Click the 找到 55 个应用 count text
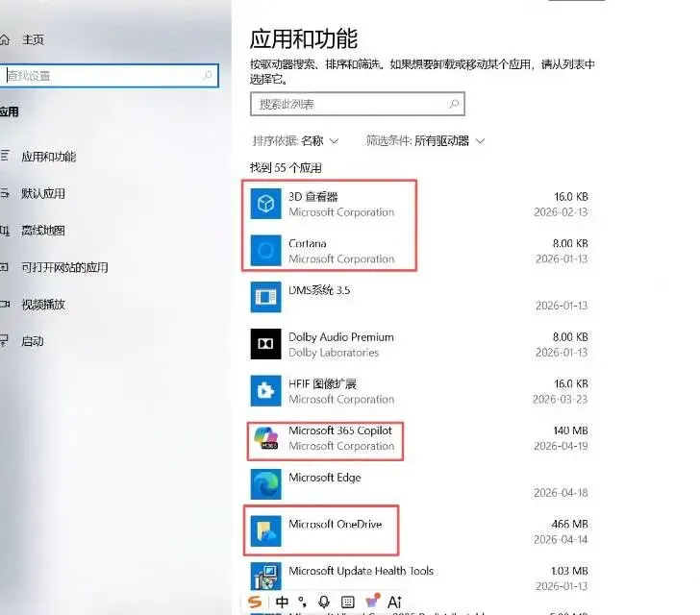This screenshot has height=615, width=700. (286, 168)
